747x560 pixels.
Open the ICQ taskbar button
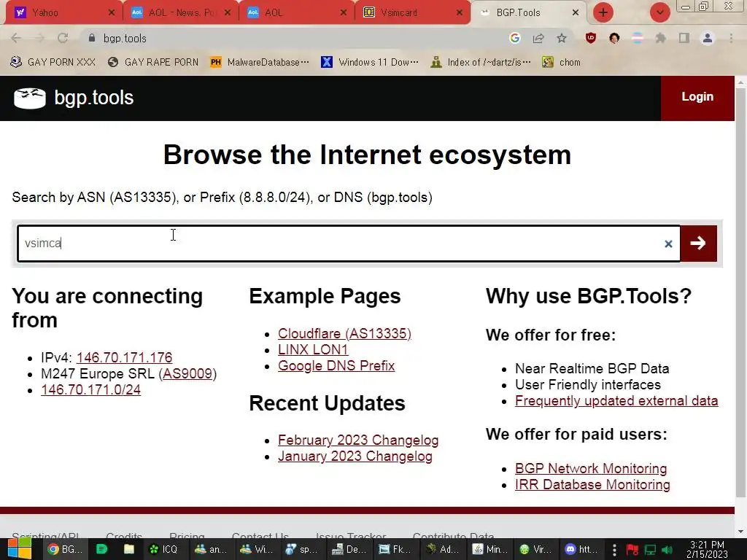click(x=163, y=550)
